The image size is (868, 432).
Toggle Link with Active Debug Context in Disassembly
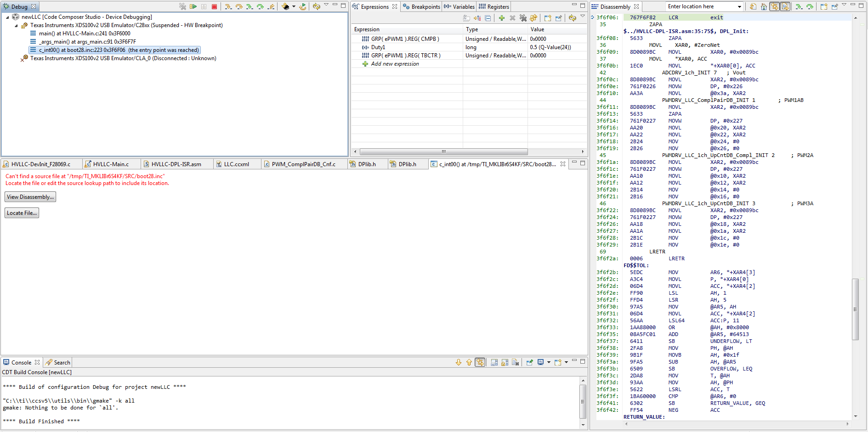(775, 6)
